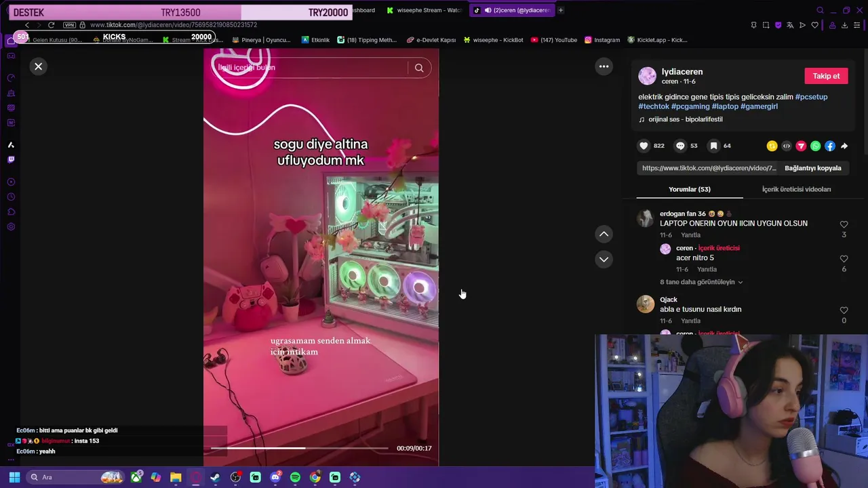
Task: Open the three-dot more options menu
Action: point(604,66)
